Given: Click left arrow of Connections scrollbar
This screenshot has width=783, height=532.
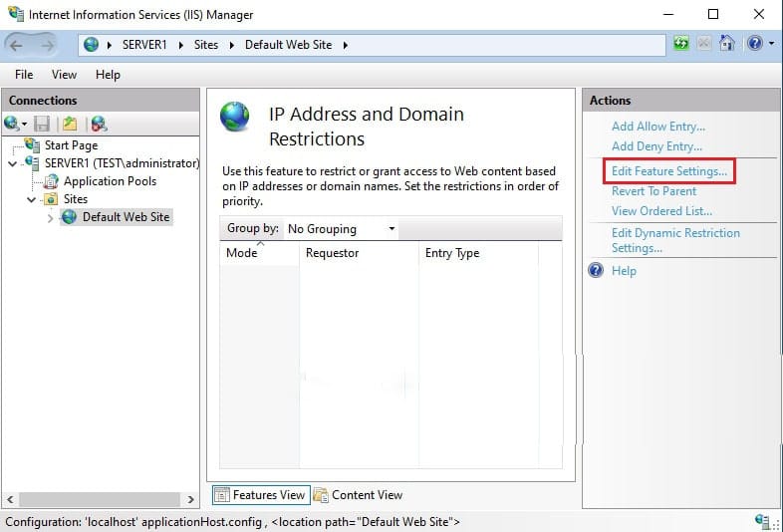Looking at the screenshot, I should [10, 499].
